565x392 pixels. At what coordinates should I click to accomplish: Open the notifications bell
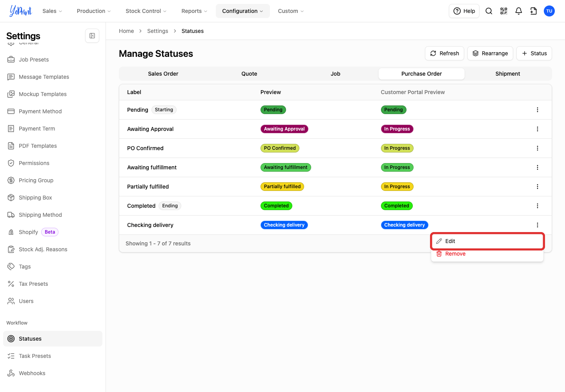click(x=519, y=11)
